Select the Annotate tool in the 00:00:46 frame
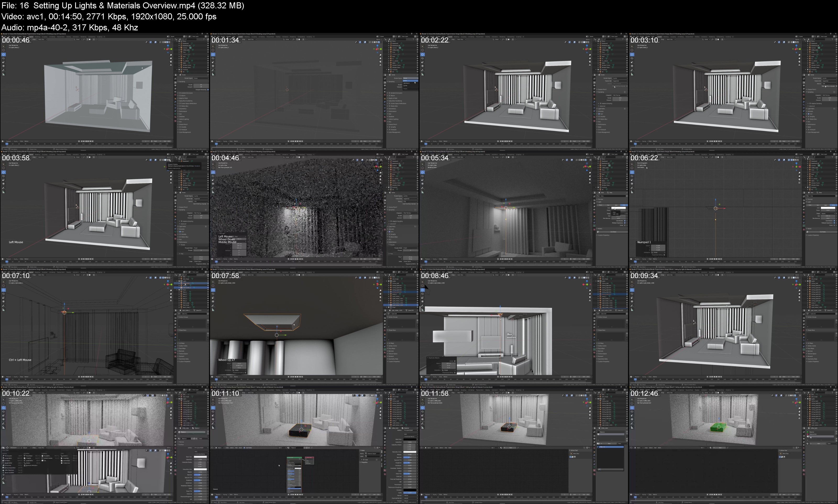Screen dimensions: 838x504 coord(3,70)
